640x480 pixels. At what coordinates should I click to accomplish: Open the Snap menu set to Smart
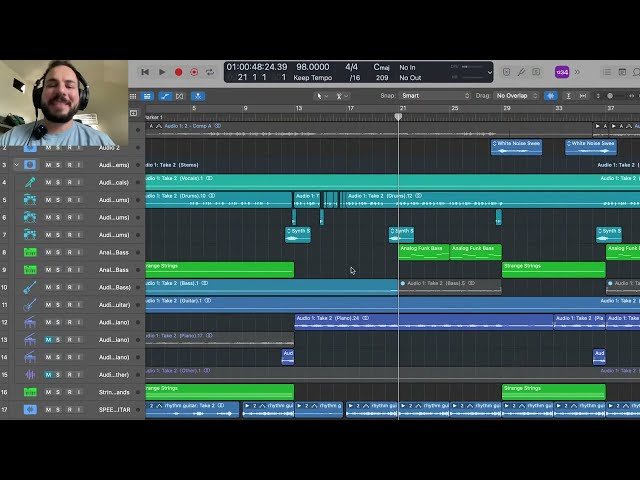(435, 96)
